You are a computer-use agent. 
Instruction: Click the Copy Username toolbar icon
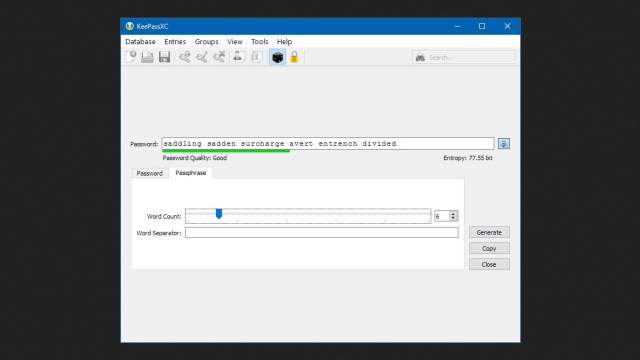[x=239, y=57]
